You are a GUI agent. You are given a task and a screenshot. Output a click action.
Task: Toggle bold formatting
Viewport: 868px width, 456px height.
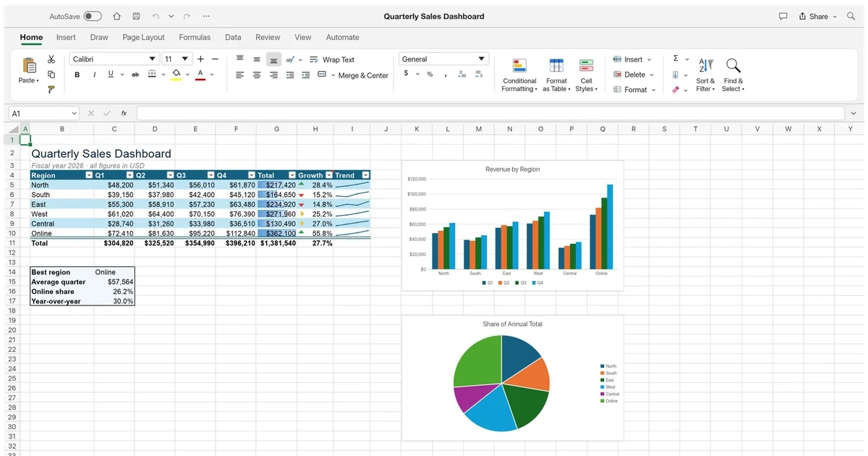click(77, 75)
